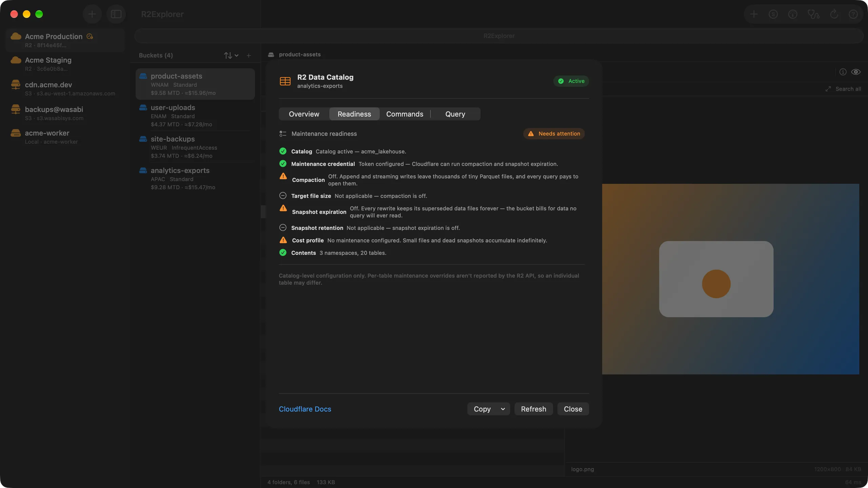Open help question-mark icon in toolbar
Screen dimensions: 868x488
853,14
